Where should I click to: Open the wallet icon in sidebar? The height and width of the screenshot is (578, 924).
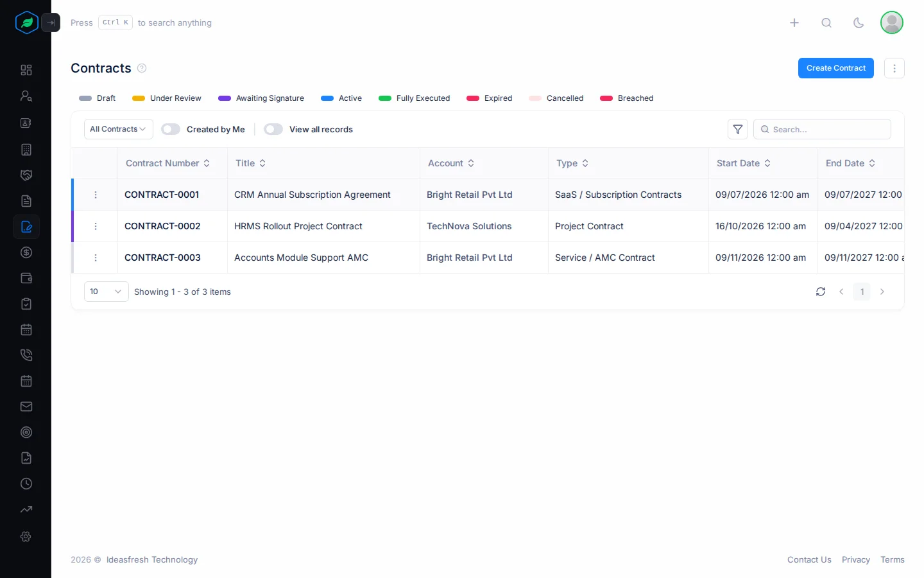pyautogui.click(x=26, y=278)
